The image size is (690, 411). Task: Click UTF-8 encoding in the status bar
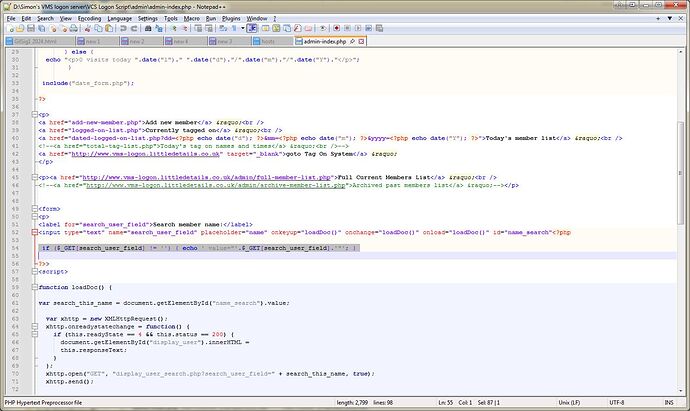point(617,402)
